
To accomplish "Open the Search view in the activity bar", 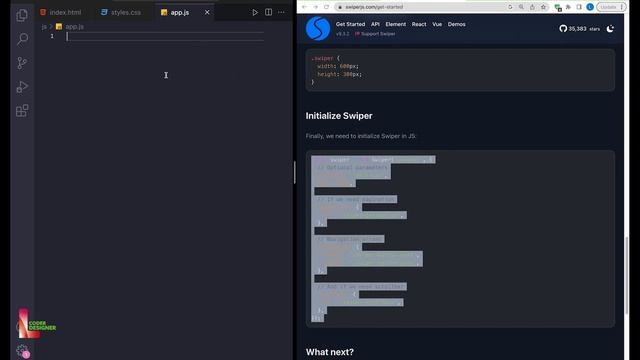I will [x=22, y=39].
